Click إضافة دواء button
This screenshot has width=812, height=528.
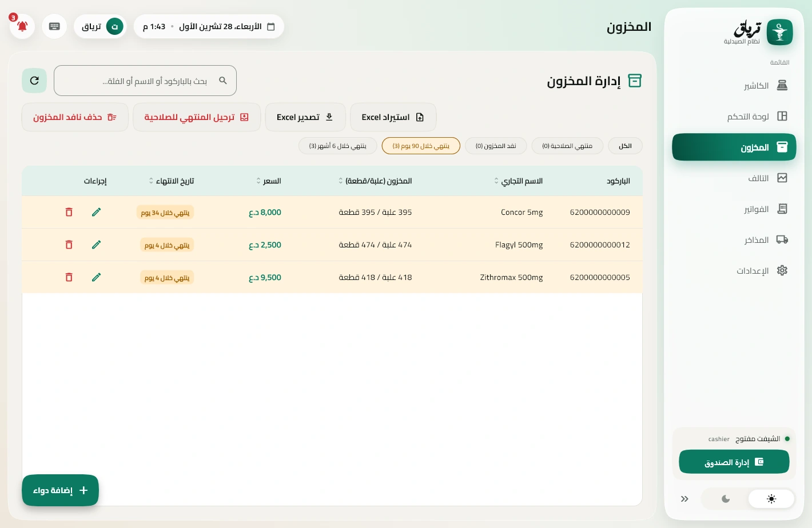coord(61,490)
